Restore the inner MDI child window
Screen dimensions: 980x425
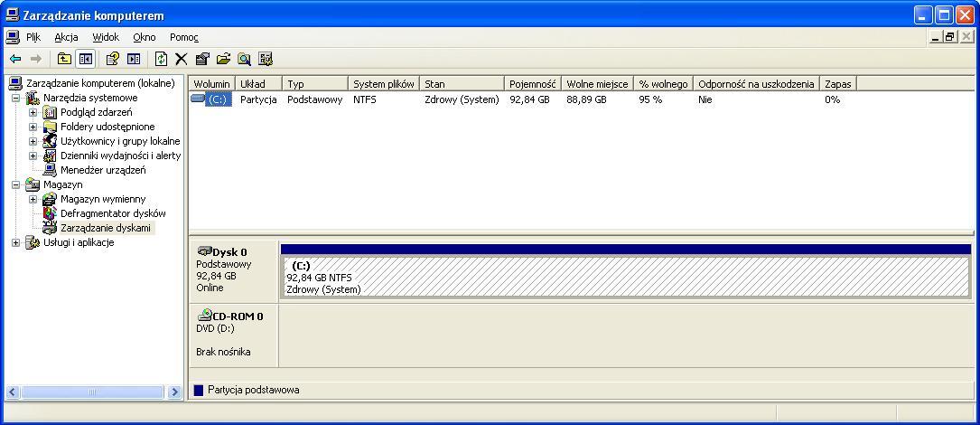950,37
